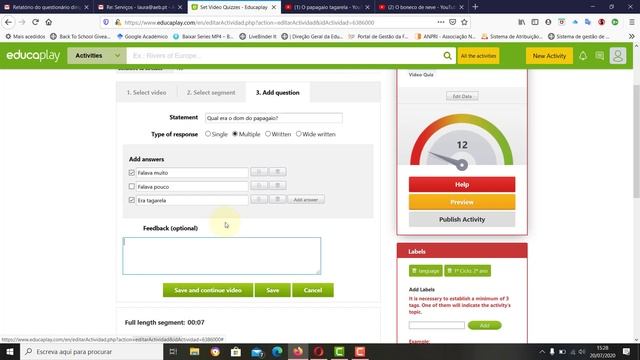Image resolution: width=640 pixels, height=360 pixels.
Task: Switch to 'O papagaio tagarela' YouTube tab
Action: 326,7
